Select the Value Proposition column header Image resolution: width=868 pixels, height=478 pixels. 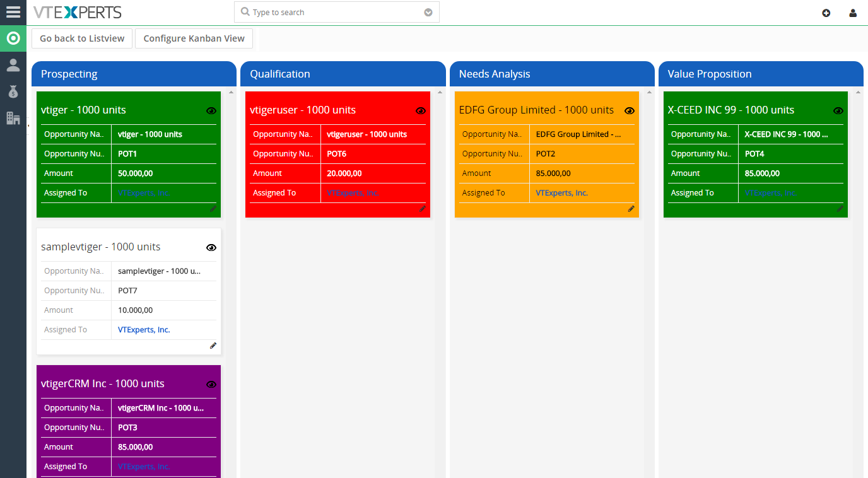(x=761, y=74)
